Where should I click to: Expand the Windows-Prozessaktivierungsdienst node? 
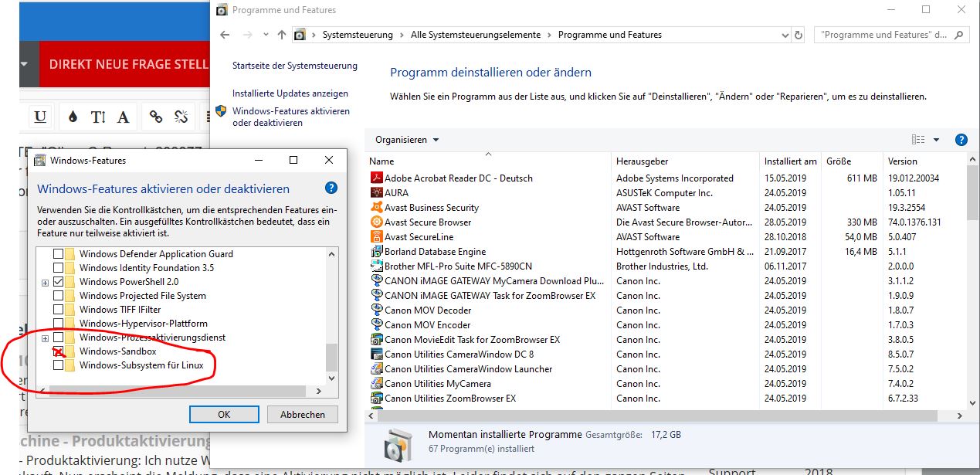45,338
